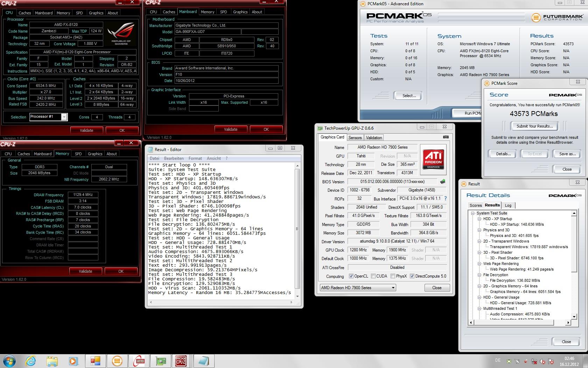Open Format menu in Result Editor
588x368 pixels.
195,158
